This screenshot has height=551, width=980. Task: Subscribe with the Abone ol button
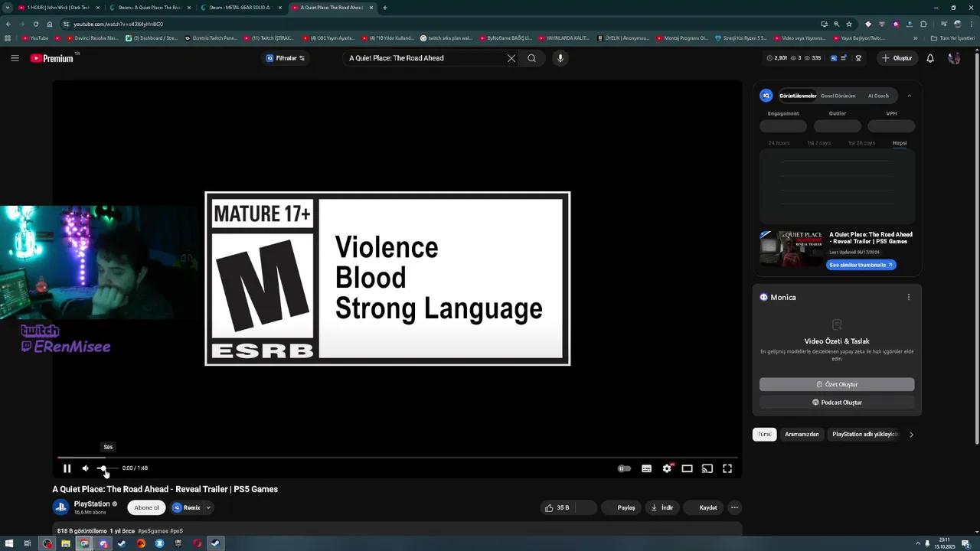tap(146, 507)
